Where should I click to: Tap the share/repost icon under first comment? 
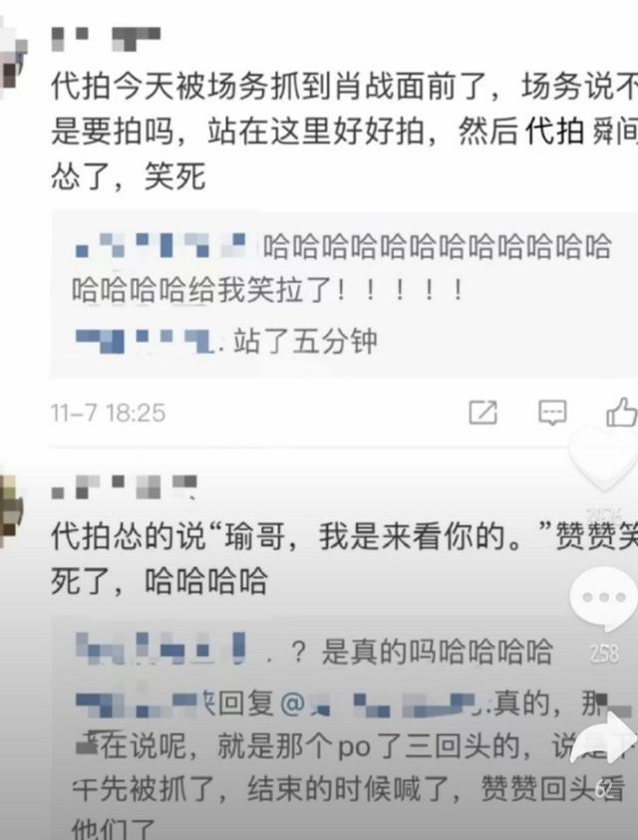pos(483,413)
